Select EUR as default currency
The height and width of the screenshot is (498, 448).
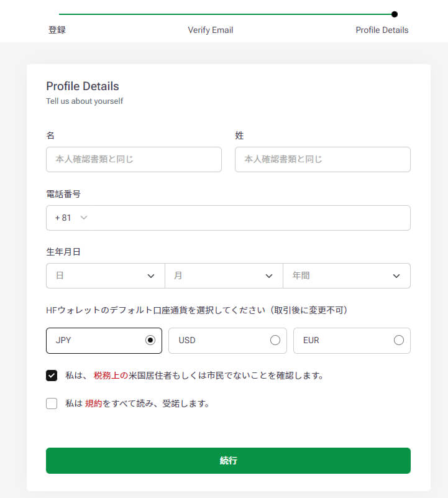[x=352, y=340]
